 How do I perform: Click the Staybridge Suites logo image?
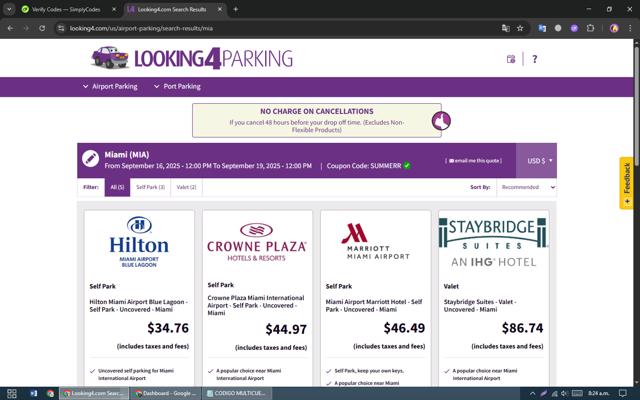coord(493,242)
